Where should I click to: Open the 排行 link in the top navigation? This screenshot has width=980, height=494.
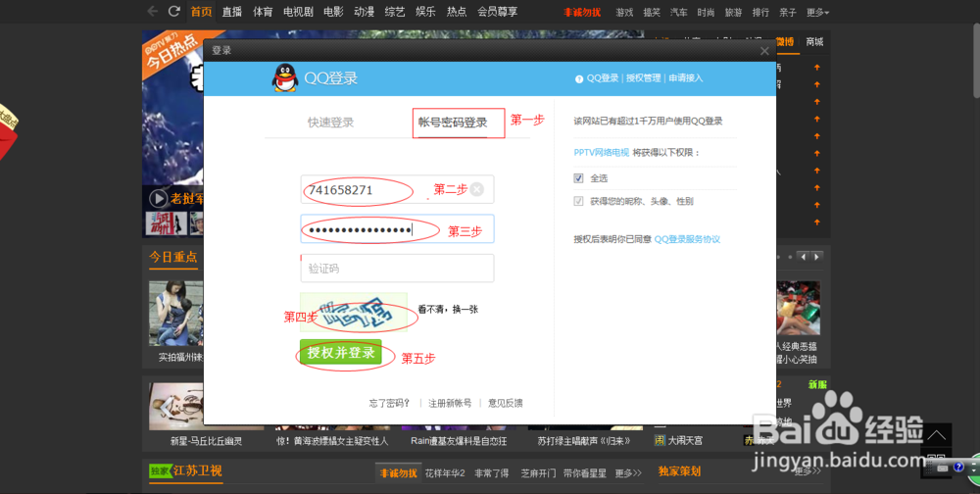760,12
